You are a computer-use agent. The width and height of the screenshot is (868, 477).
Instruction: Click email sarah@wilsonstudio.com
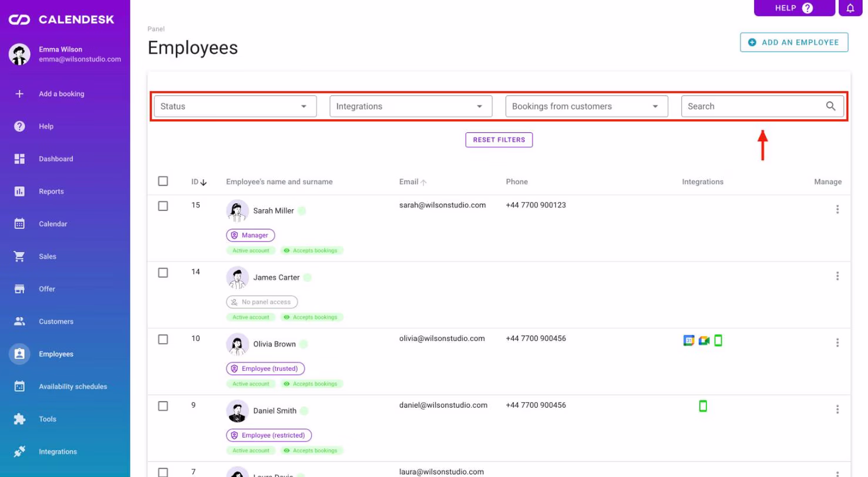pyautogui.click(x=443, y=205)
